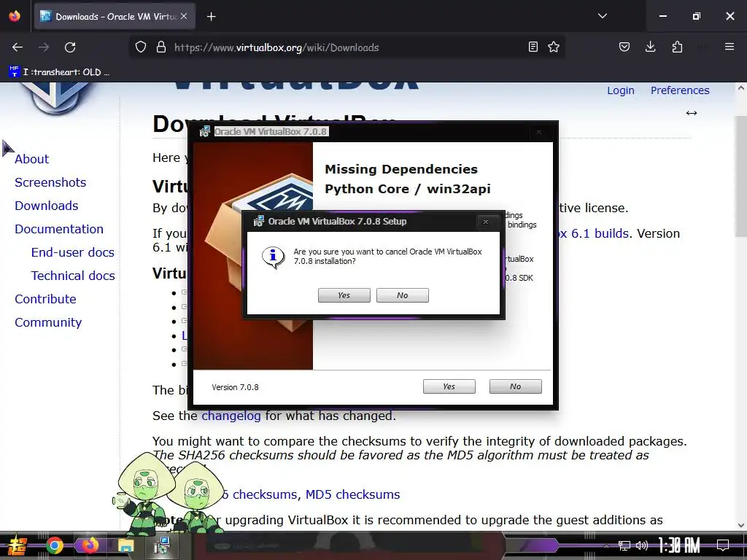Open the list all tabs dropdown
747x560 pixels.
coord(602,16)
